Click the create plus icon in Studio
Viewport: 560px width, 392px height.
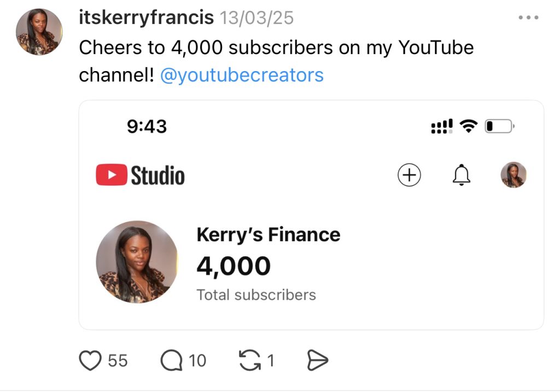(x=409, y=175)
